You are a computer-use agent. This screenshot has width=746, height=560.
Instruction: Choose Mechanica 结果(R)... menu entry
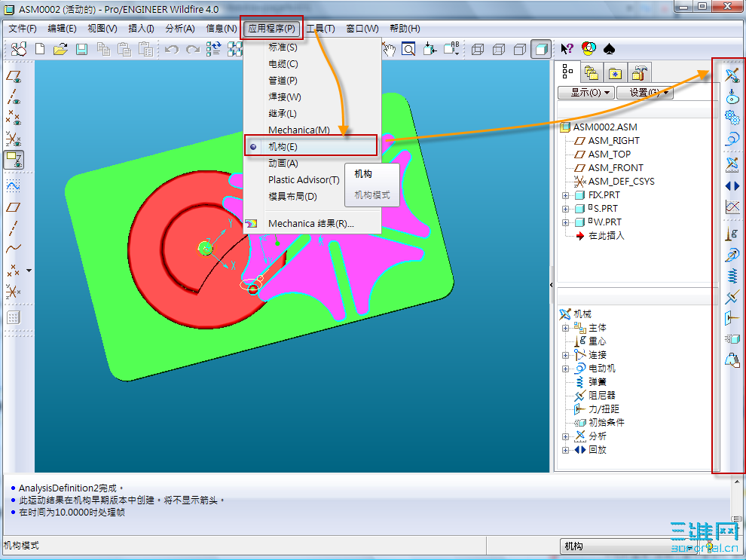click(x=313, y=224)
